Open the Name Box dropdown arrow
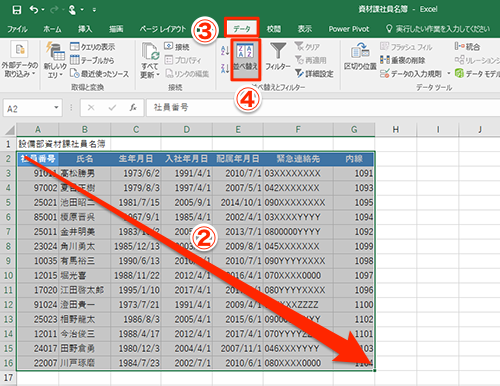The height and width of the screenshot is (386, 500). tap(56, 108)
